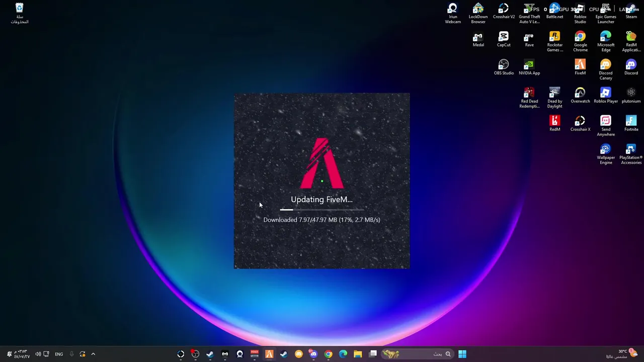Open Google Chrome desktop shortcut
Viewport: 644px width, 362px height.
point(580,42)
